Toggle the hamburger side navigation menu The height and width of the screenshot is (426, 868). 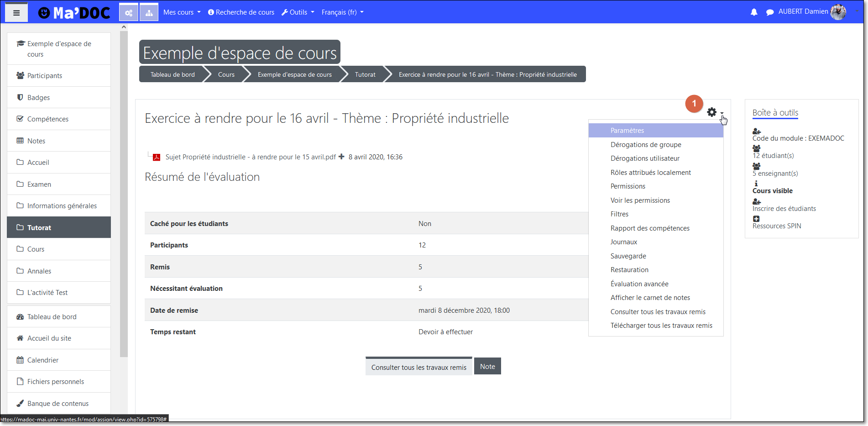click(x=16, y=13)
